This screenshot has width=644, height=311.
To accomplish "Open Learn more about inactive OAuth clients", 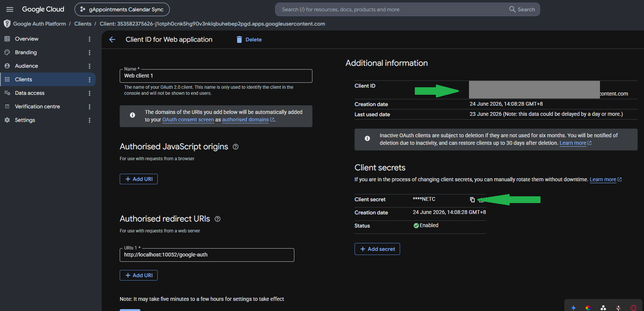I will [575, 143].
